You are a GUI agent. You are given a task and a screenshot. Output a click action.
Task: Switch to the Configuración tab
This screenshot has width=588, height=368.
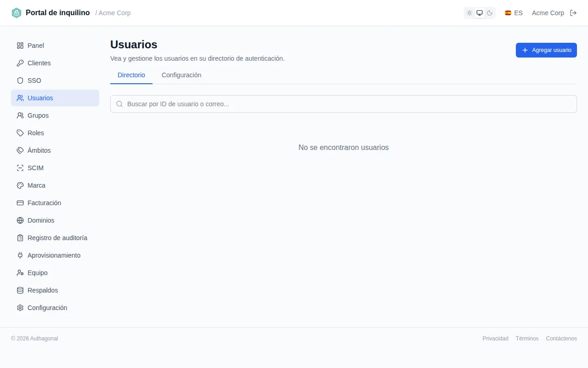[181, 75]
